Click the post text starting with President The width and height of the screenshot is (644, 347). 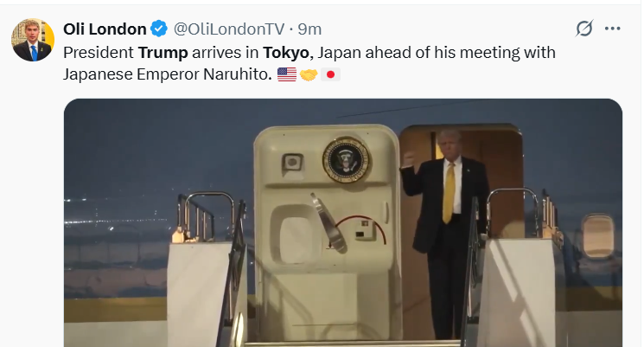(309, 63)
